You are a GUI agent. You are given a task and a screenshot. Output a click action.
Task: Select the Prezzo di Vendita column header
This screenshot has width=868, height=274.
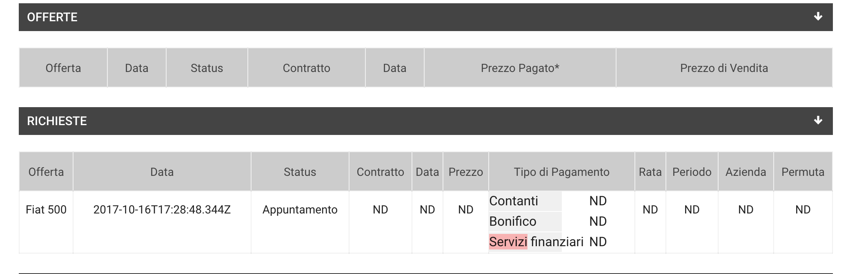[x=724, y=68]
